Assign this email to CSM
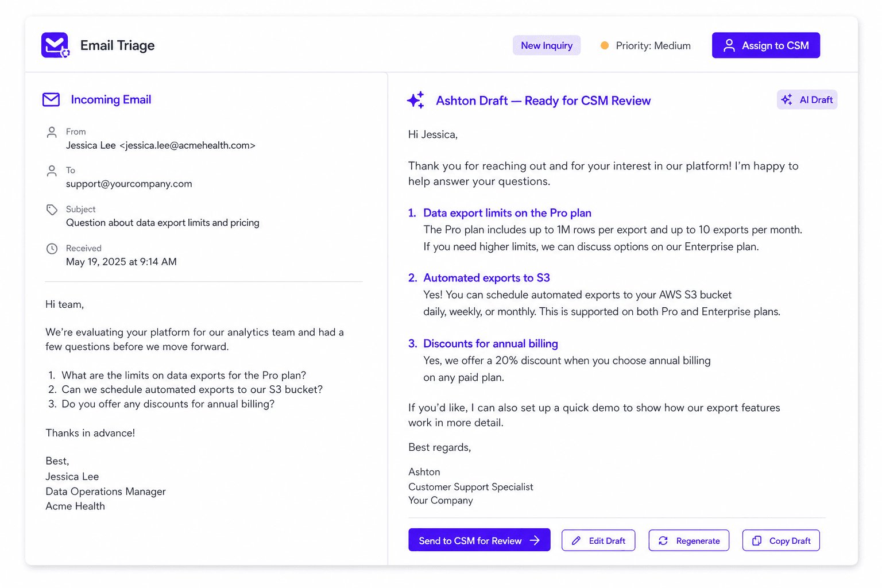The image size is (882, 588). (766, 45)
